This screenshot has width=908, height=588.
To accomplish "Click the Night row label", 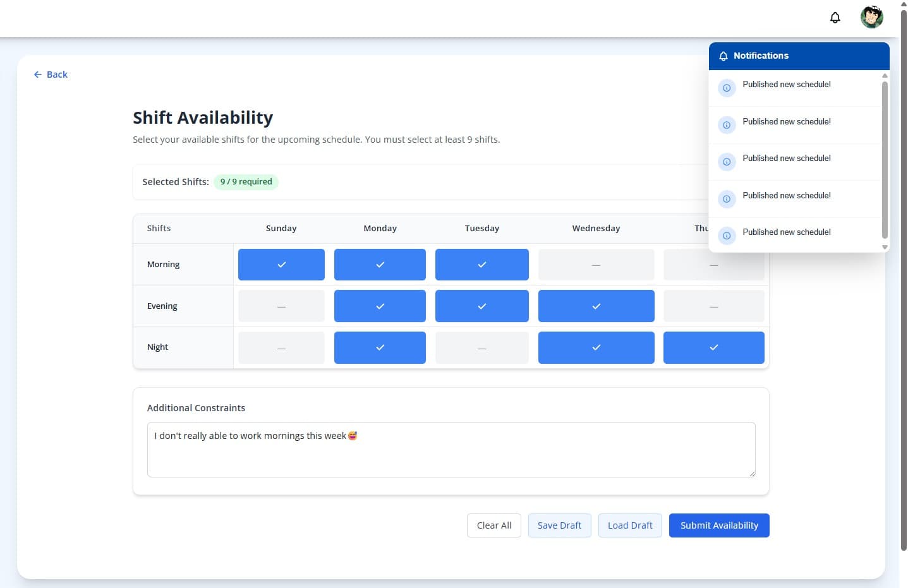I will (157, 347).
